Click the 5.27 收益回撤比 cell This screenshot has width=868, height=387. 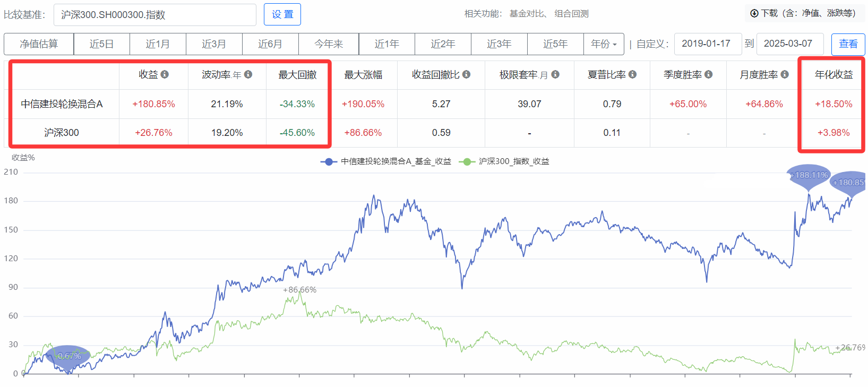point(441,104)
